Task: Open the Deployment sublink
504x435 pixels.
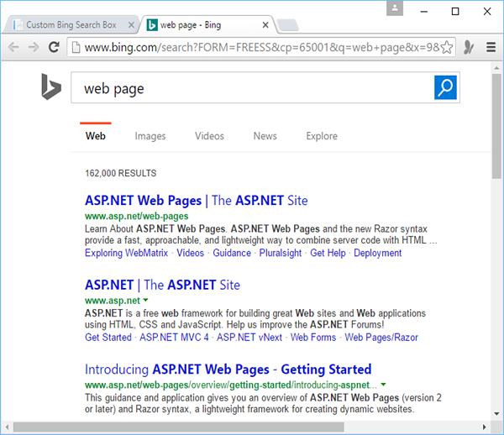Action: [x=378, y=253]
